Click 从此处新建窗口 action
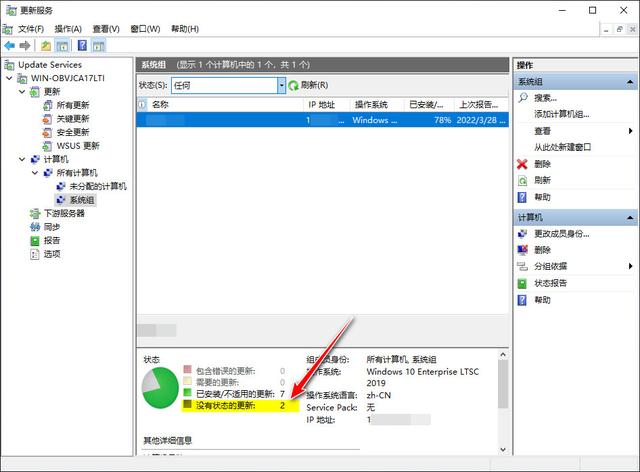The height and width of the screenshot is (472, 640). pos(562,147)
